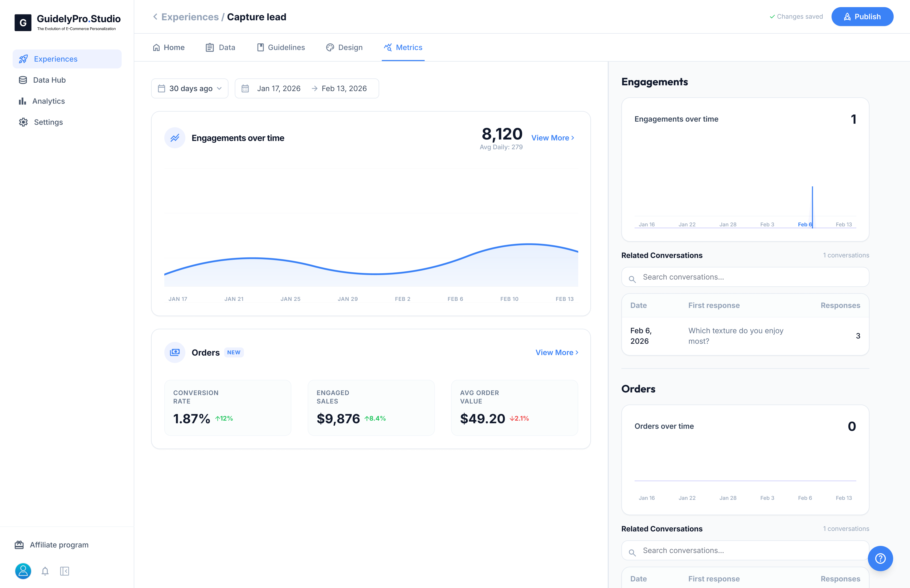
Task: Click the notification bell icon
Action: 45,571
